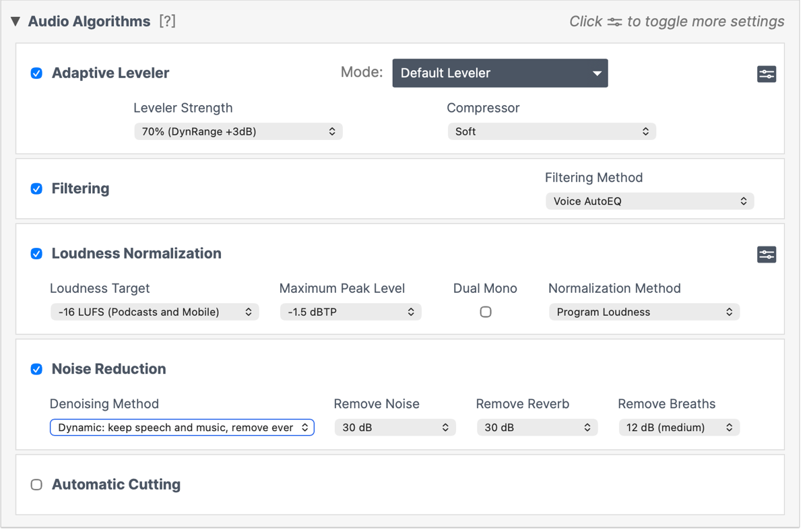
Task: Open the Loudness Target dropdown
Action: pos(154,312)
